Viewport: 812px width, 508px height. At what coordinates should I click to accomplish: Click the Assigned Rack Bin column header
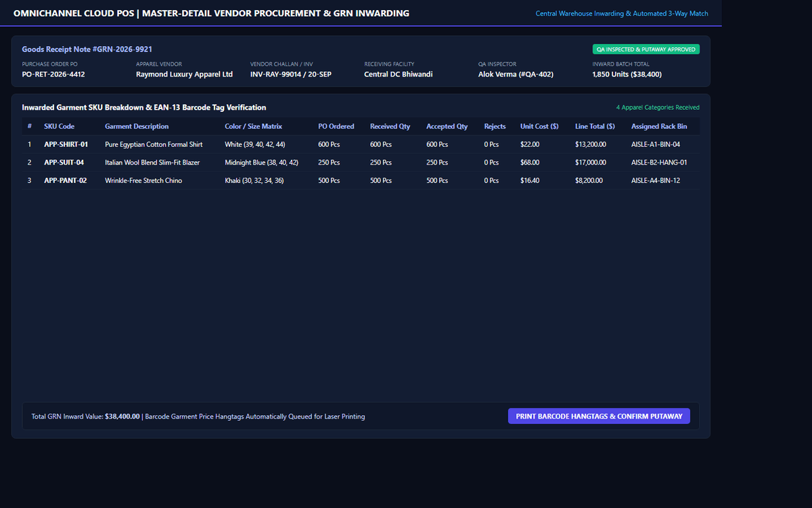[659, 127]
